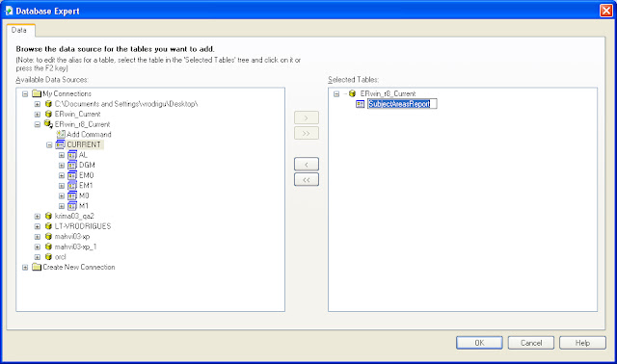The width and height of the screenshot is (617, 364).
Task: Click the OK button
Action: (x=479, y=343)
